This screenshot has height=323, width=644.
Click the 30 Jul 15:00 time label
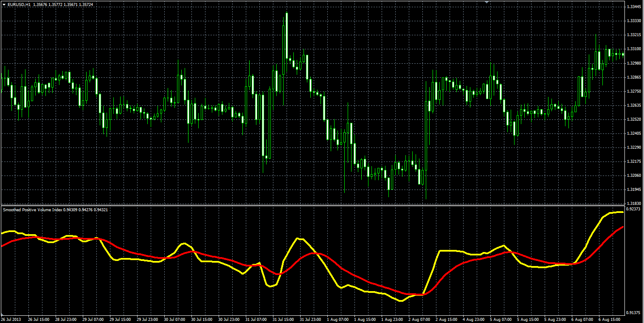click(x=202, y=319)
